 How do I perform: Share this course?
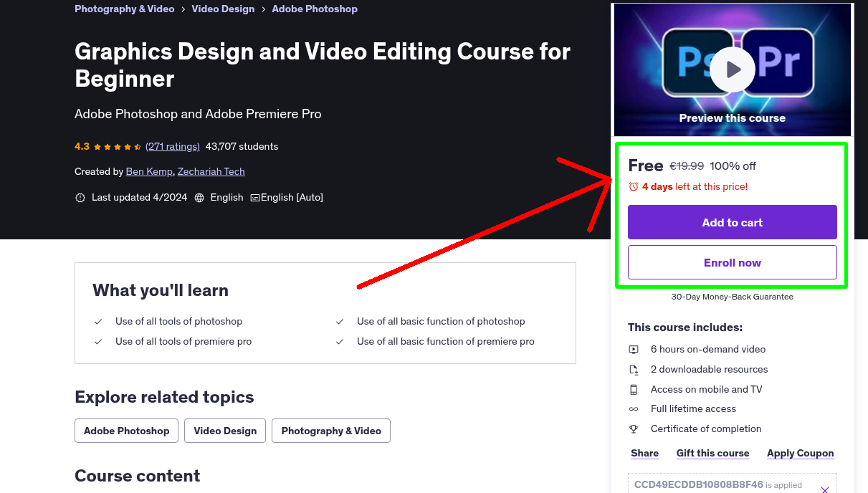(x=645, y=453)
